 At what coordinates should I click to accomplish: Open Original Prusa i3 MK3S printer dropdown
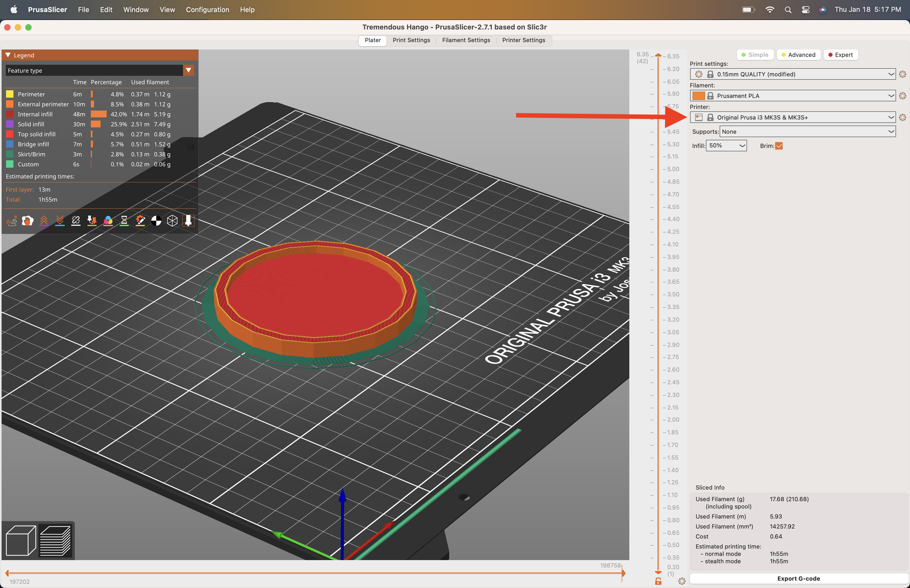coord(793,117)
